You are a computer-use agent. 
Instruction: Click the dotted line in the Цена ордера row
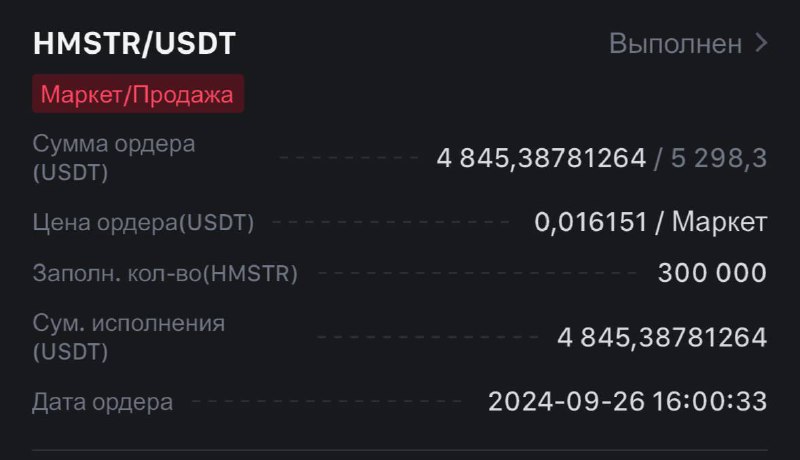[x=391, y=222]
